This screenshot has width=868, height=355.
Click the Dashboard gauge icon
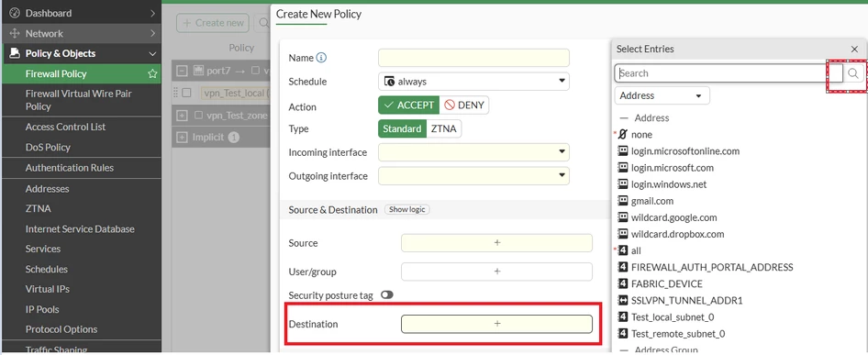point(15,13)
